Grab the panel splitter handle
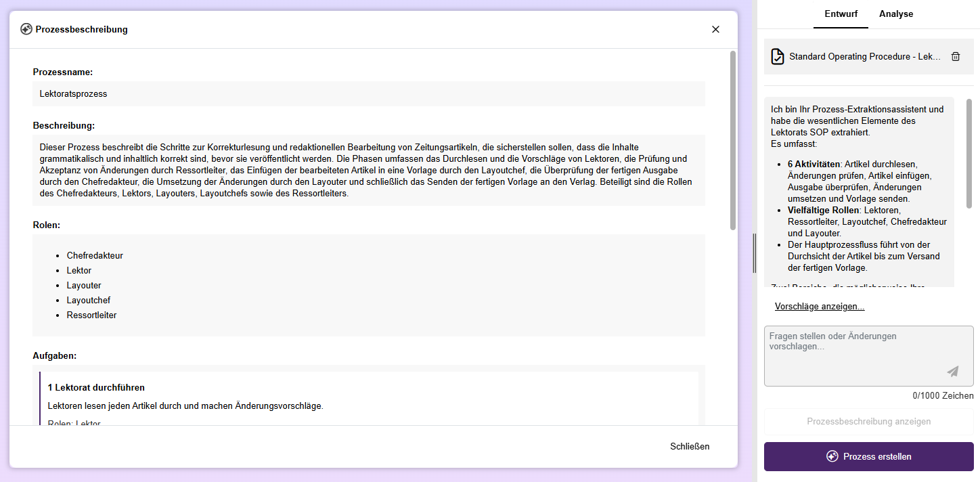This screenshot has width=980, height=482. (x=755, y=253)
